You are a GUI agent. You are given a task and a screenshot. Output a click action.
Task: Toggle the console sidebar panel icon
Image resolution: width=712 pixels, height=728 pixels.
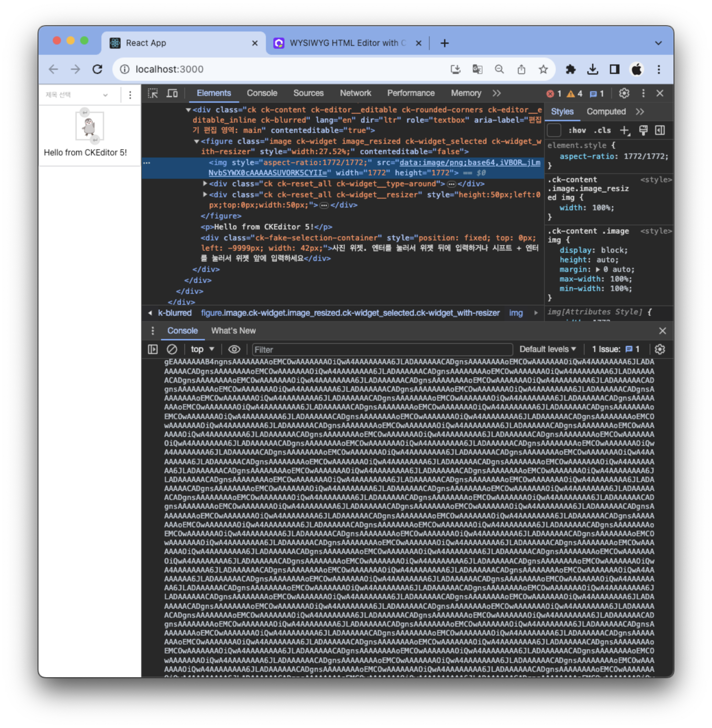pyautogui.click(x=152, y=349)
